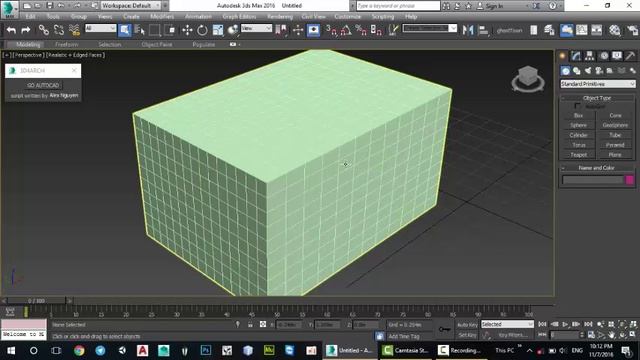Open the 3ds Max application menu
The image size is (640, 360).
tap(9, 9)
